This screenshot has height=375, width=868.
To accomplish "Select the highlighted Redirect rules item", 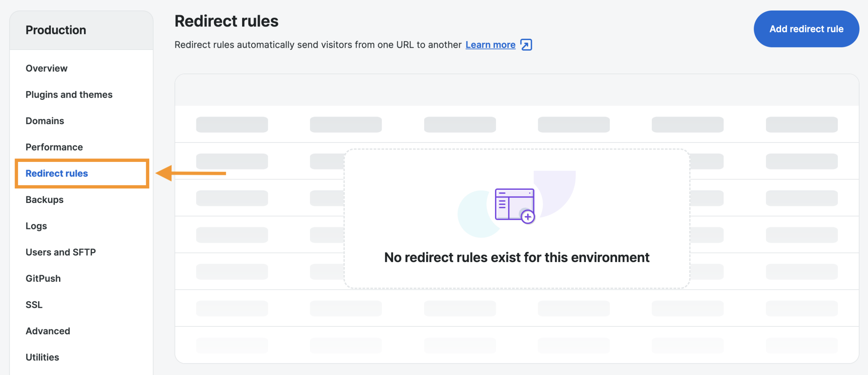I will tap(57, 173).
